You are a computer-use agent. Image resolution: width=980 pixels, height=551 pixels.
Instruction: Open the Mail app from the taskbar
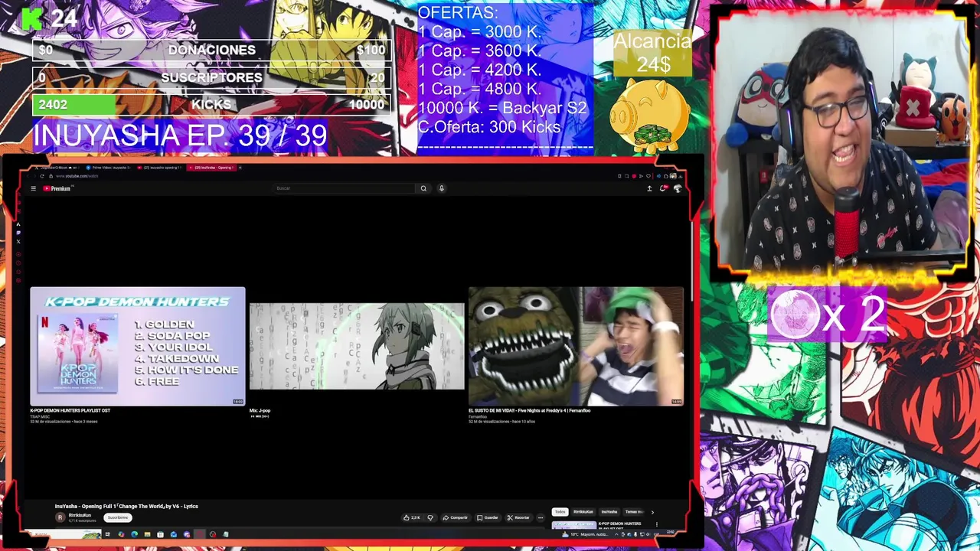[x=174, y=534]
